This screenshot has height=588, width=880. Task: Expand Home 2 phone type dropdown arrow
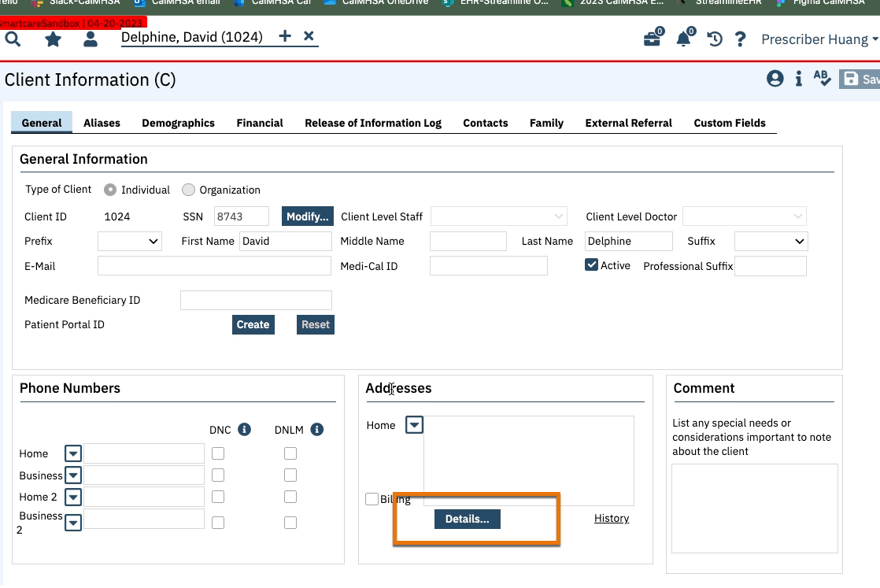tap(73, 497)
